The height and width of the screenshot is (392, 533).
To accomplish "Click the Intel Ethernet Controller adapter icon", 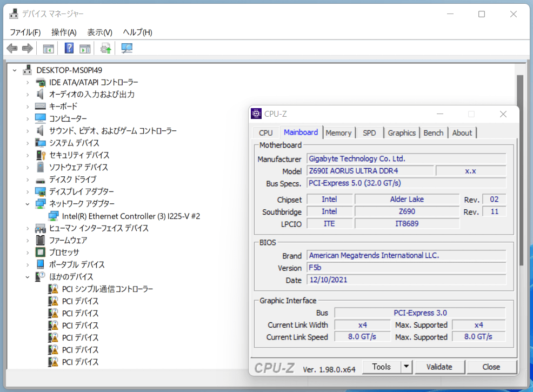I will point(54,216).
